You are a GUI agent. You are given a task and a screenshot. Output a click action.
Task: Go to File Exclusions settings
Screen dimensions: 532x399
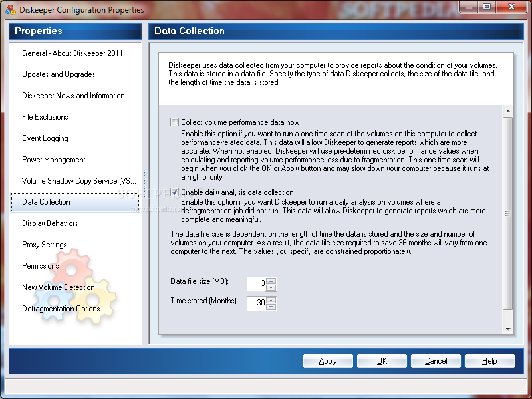click(x=45, y=117)
